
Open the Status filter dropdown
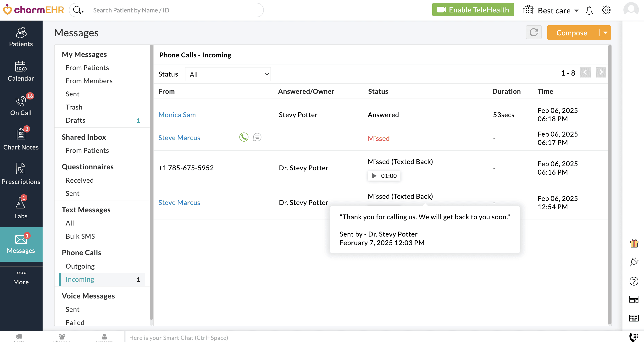pos(228,74)
